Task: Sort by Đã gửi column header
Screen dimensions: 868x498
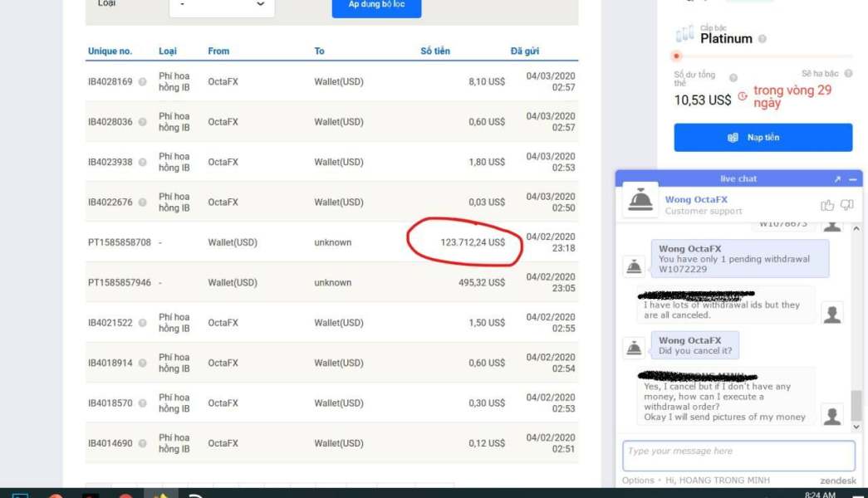Action: pyautogui.click(x=525, y=51)
